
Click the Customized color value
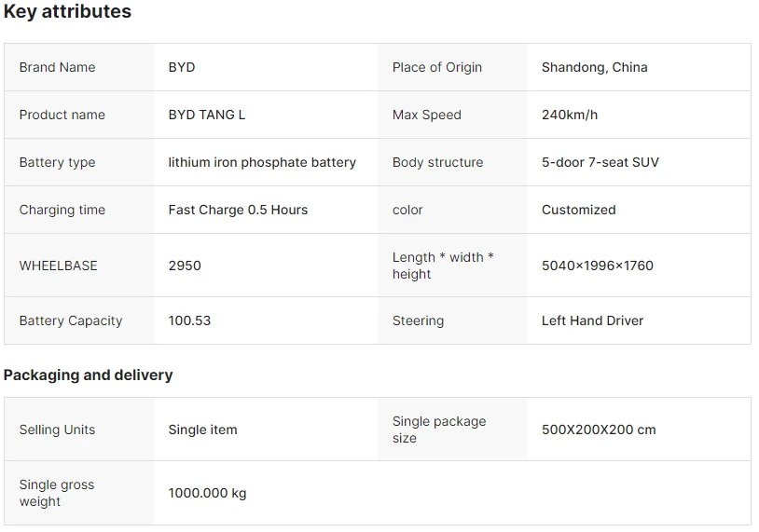click(578, 210)
